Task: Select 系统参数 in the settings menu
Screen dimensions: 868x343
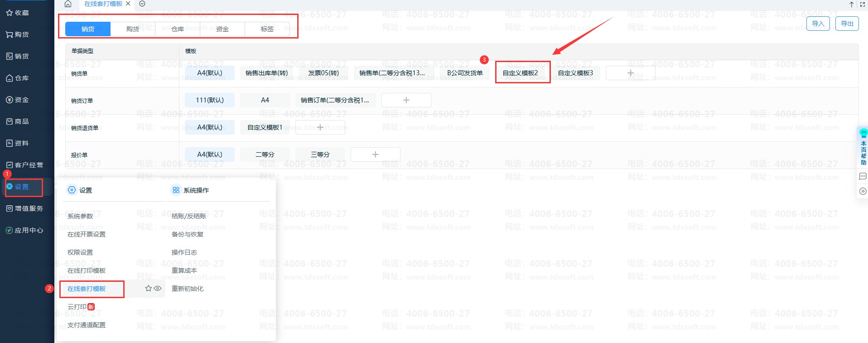Action: 80,216
